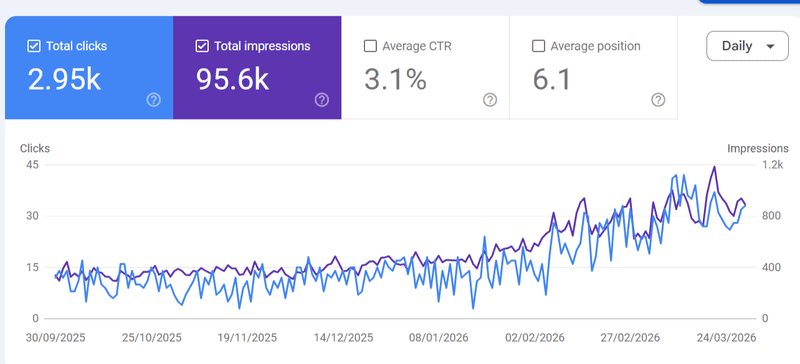800x364 pixels.
Task: Open help icon for Total impressions
Action: click(321, 100)
